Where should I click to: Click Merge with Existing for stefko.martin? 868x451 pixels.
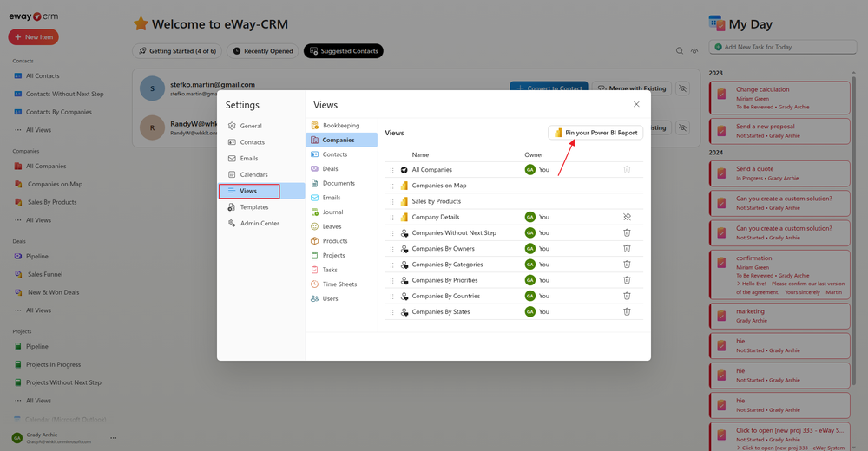click(x=632, y=88)
